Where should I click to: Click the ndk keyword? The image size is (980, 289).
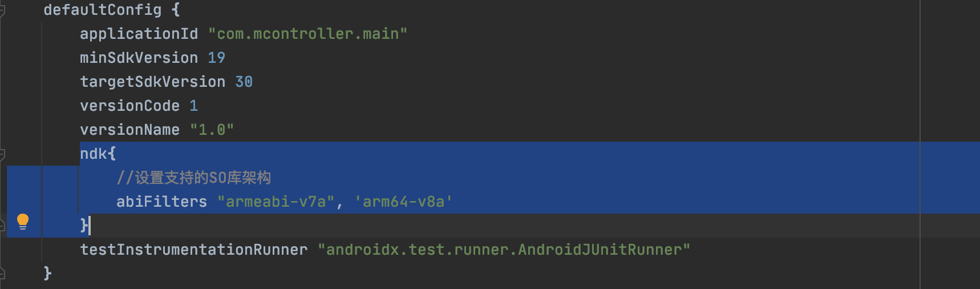93,154
